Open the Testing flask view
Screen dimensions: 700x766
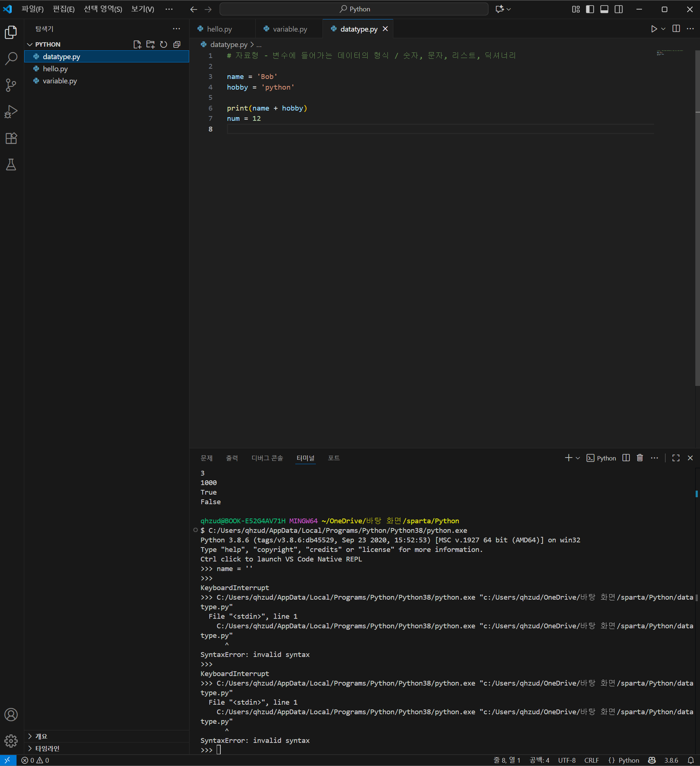click(11, 165)
